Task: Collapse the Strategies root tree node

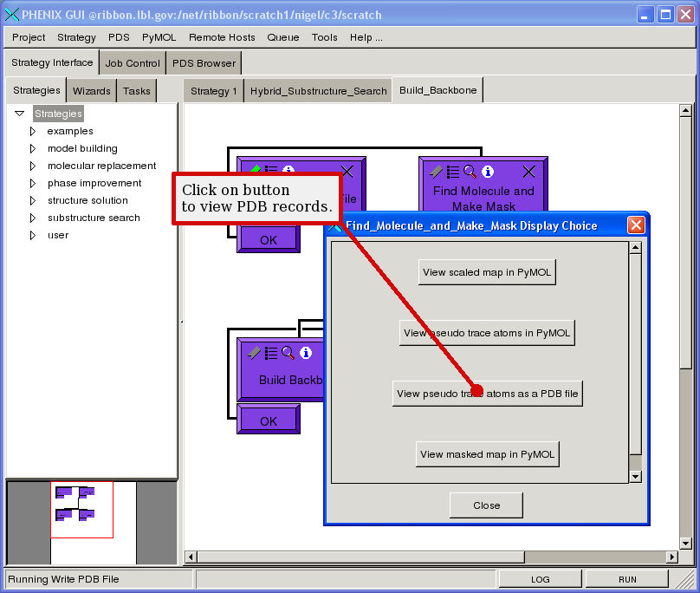Action: pos(19,114)
